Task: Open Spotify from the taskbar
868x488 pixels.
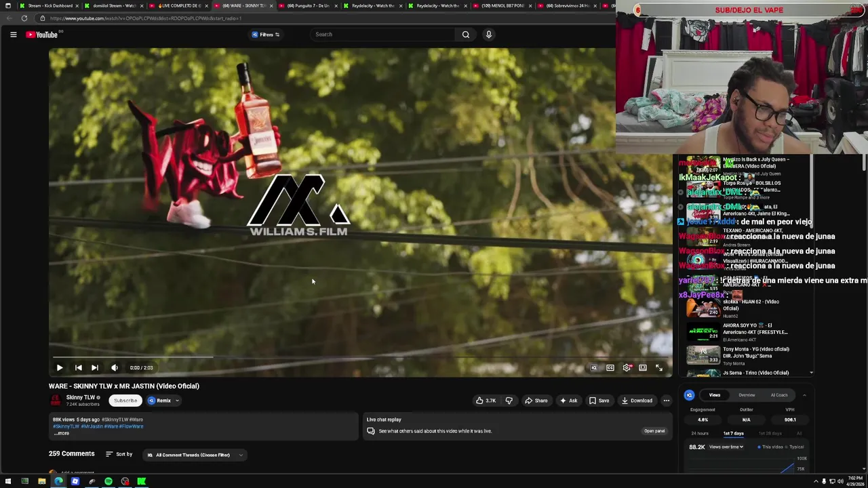Action: tap(108, 481)
